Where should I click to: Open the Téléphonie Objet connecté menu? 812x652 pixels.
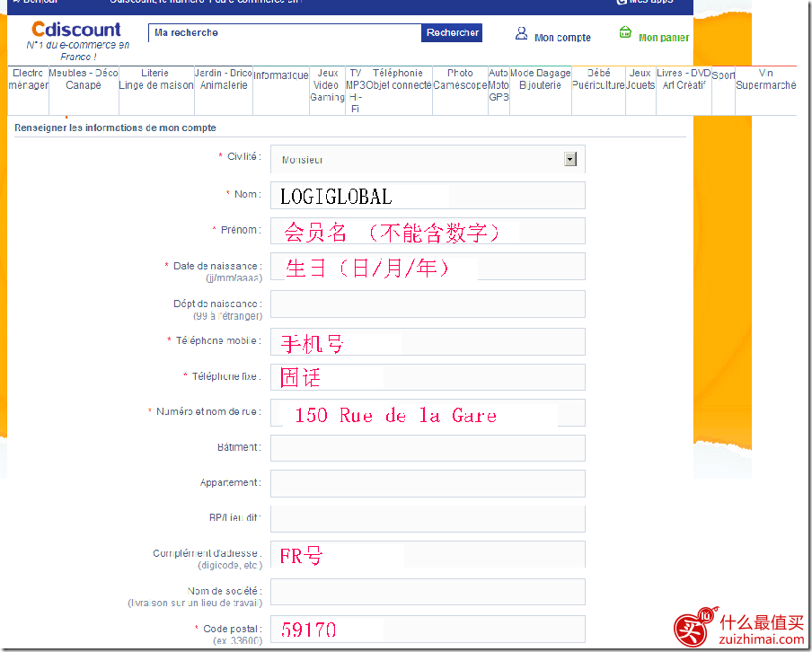pyautogui.click(x=398, y=79)
